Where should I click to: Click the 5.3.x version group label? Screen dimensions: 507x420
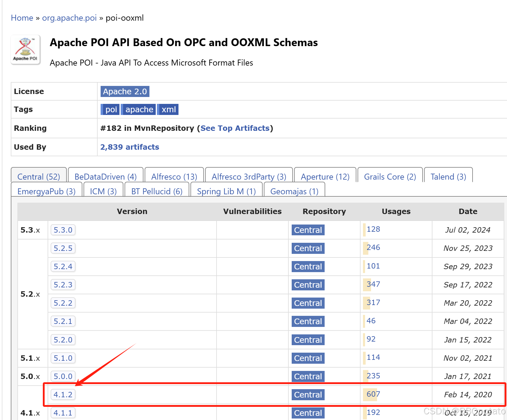30,230
